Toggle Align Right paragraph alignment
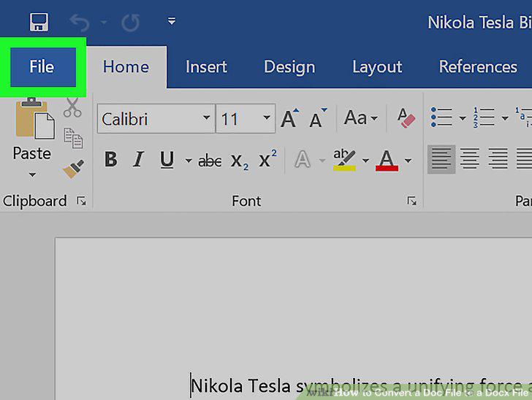 498,158
